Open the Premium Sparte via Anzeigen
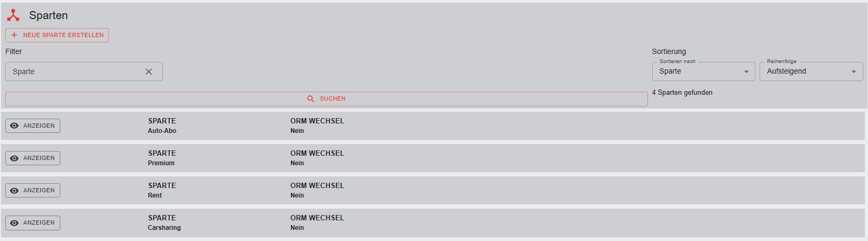 (x=33, y=158)
